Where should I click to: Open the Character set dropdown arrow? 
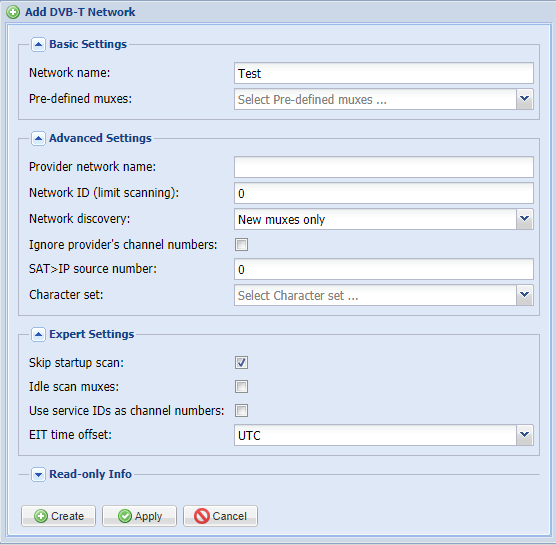pyautogui.click(x=524, y=295)
